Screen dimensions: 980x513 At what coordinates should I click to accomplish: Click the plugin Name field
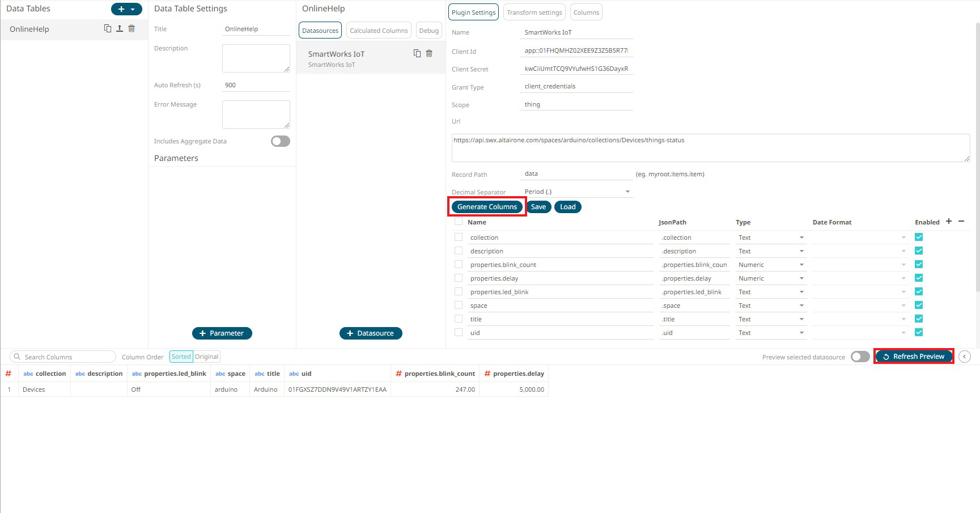(x=576, y=32)
